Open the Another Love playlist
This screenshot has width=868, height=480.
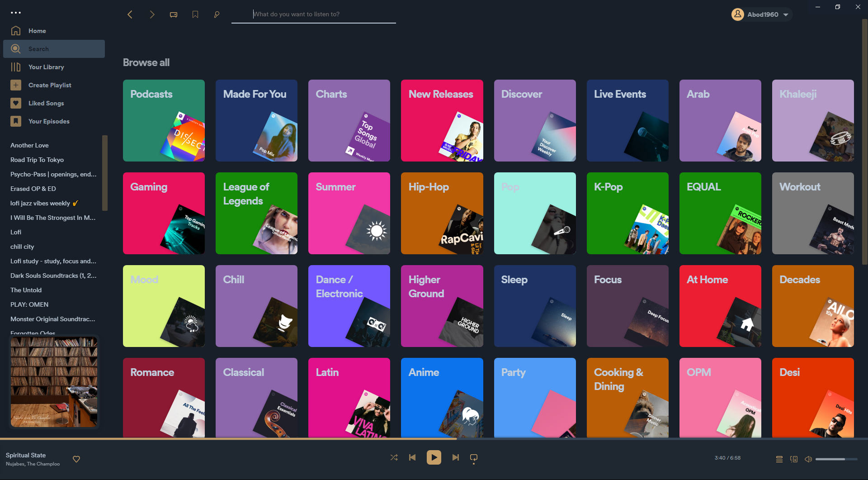coord(29,145)
